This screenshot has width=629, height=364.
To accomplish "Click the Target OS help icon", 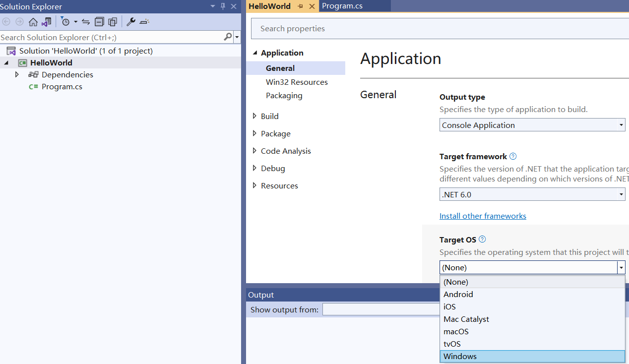I will pos(482,239).
